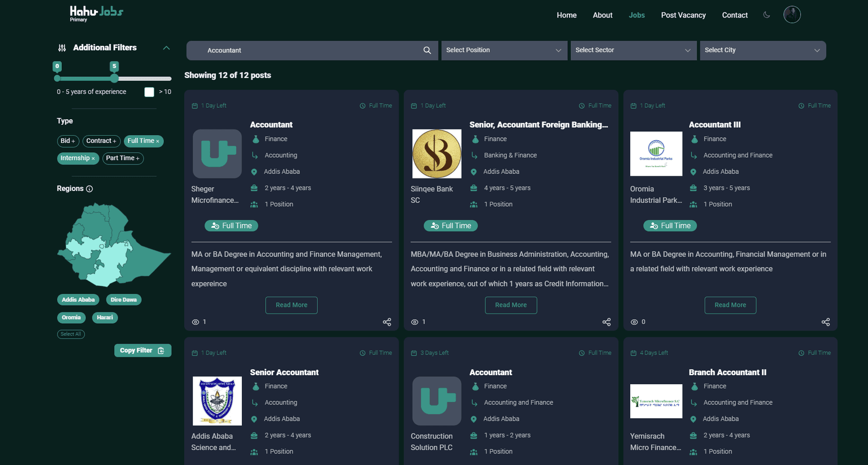Click the Additional Filters sliders icon

[x=62, y=48]
